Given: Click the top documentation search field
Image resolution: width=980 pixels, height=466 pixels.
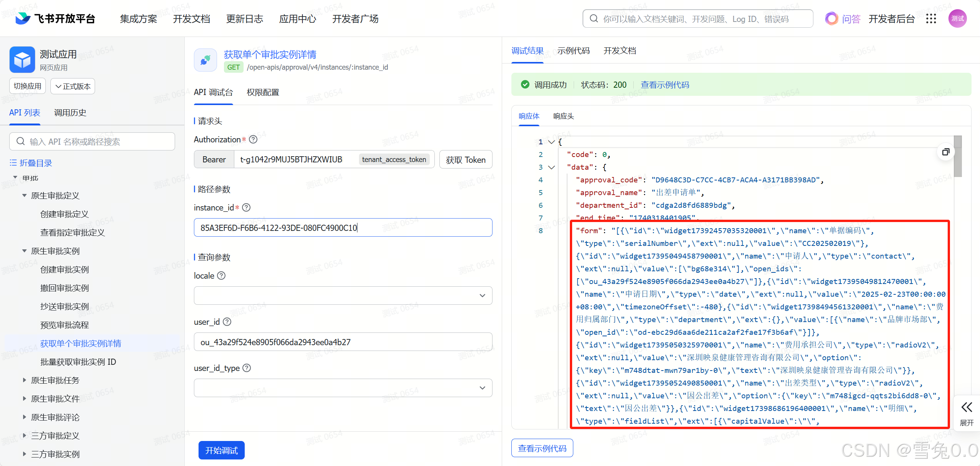Looking at the screenshot, I should 698,18.
